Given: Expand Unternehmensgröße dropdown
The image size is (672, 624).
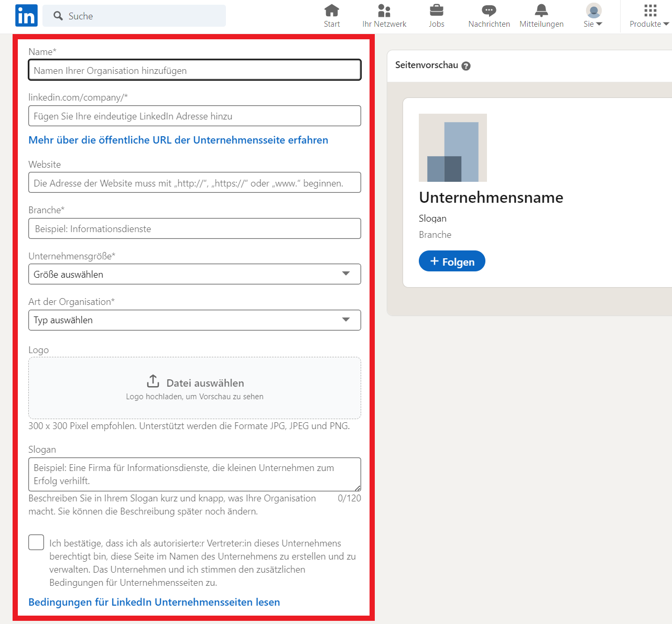Looking at the screenshot, I should click(x=194, y=274).
